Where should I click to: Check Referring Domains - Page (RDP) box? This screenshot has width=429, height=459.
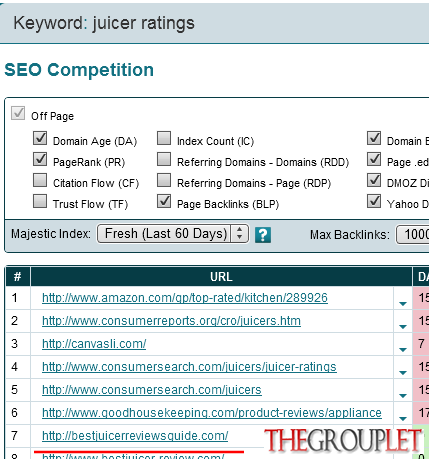[164, 180]
